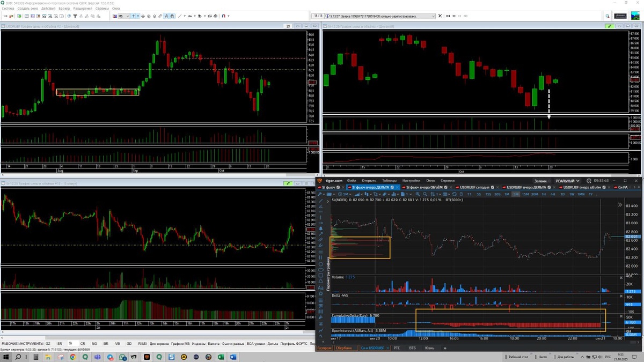
Task: Open the РЕАЛЬНЫЙ account mode dropdown
Action: (567, 181)
